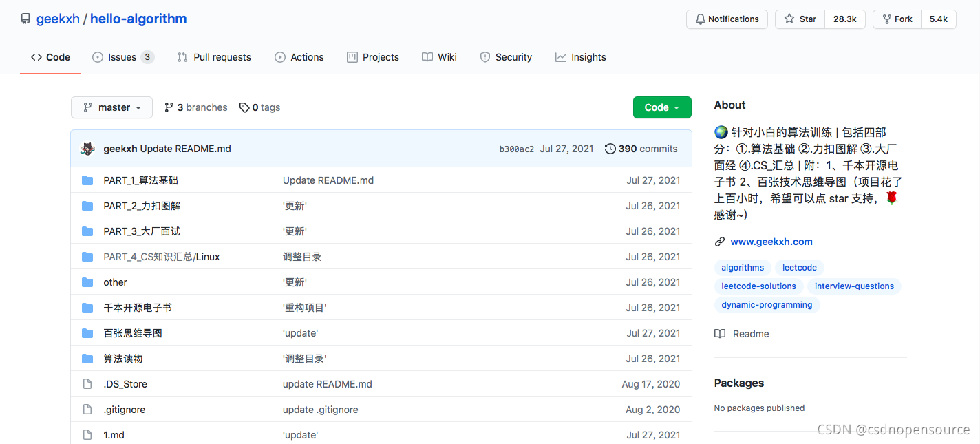Click file icon beside 1.md

tap(87, 435)
